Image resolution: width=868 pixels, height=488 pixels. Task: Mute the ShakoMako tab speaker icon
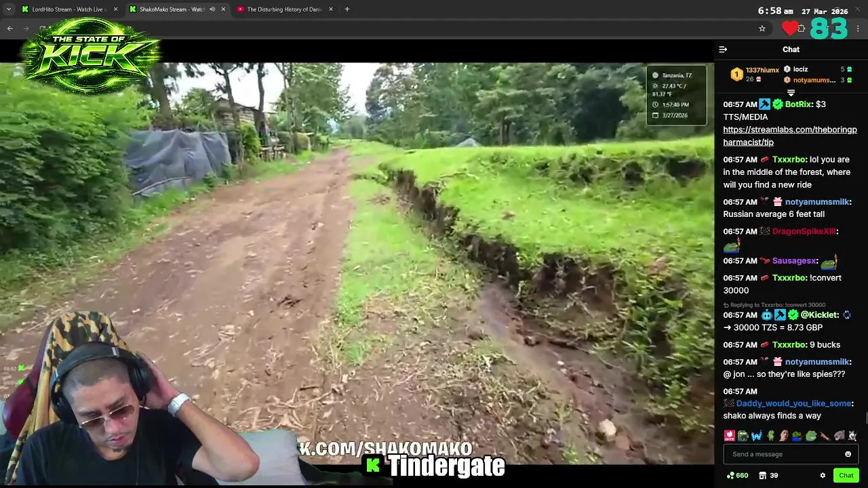pyautogui.click(x=212, y=9)
